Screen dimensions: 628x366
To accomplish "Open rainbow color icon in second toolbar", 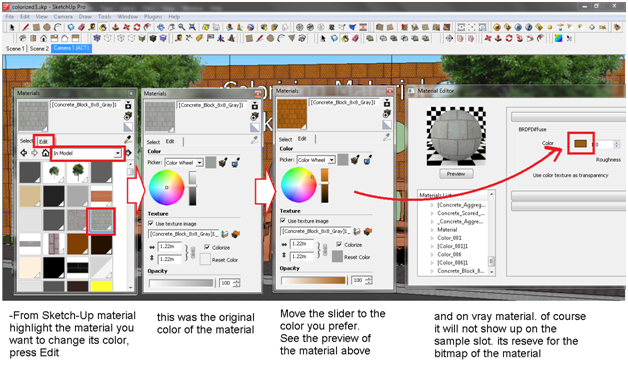I will 558,38.
